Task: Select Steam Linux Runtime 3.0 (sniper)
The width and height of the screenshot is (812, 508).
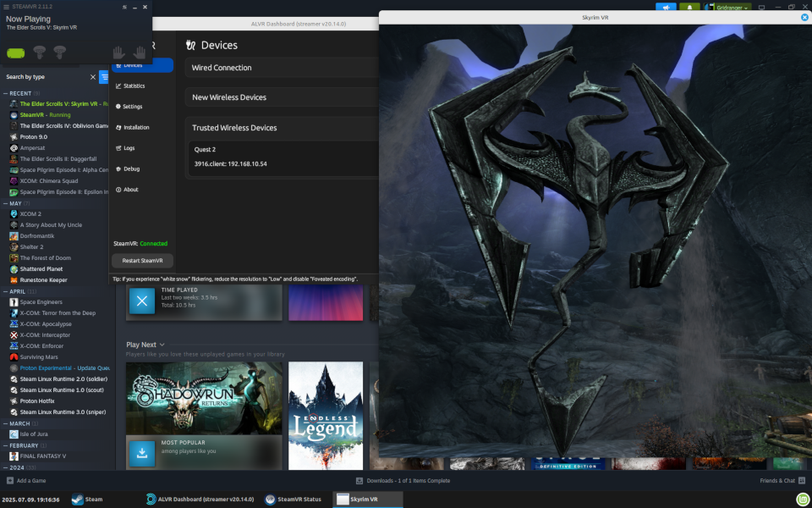Action: [63, 411]
